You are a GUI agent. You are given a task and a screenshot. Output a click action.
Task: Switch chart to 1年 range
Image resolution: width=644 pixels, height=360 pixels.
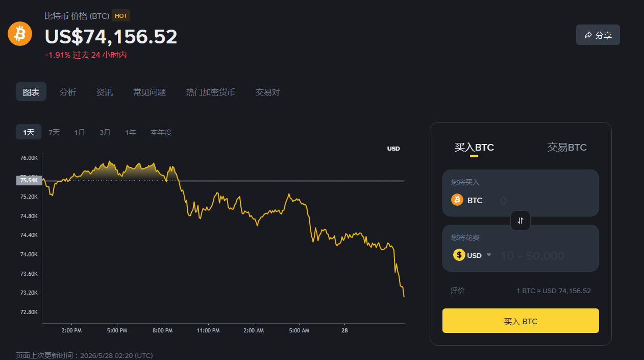point(131,132)
